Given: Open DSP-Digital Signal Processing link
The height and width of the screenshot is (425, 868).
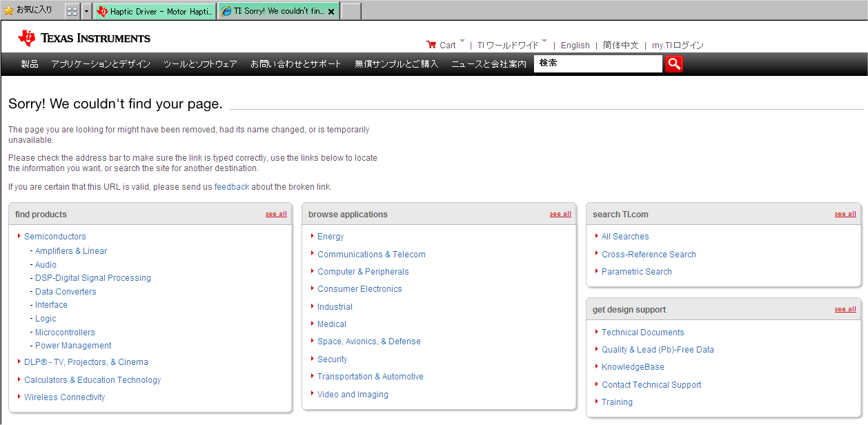Looking at the screenshot, I should click(93, 278).
